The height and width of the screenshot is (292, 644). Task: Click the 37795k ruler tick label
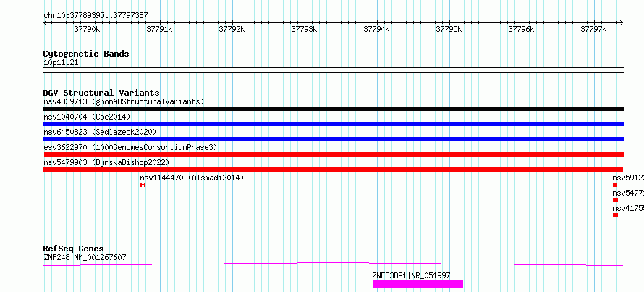(x=449, y=29)
